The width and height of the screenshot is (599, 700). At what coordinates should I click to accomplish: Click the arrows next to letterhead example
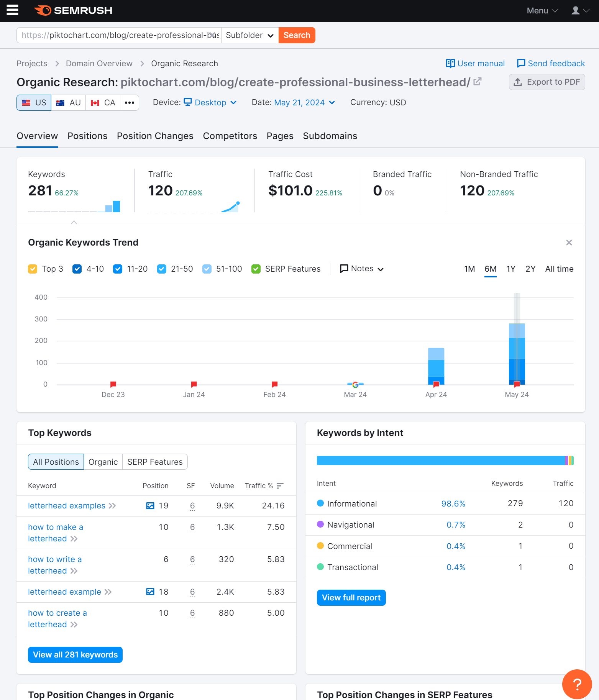tap(108, 592)
